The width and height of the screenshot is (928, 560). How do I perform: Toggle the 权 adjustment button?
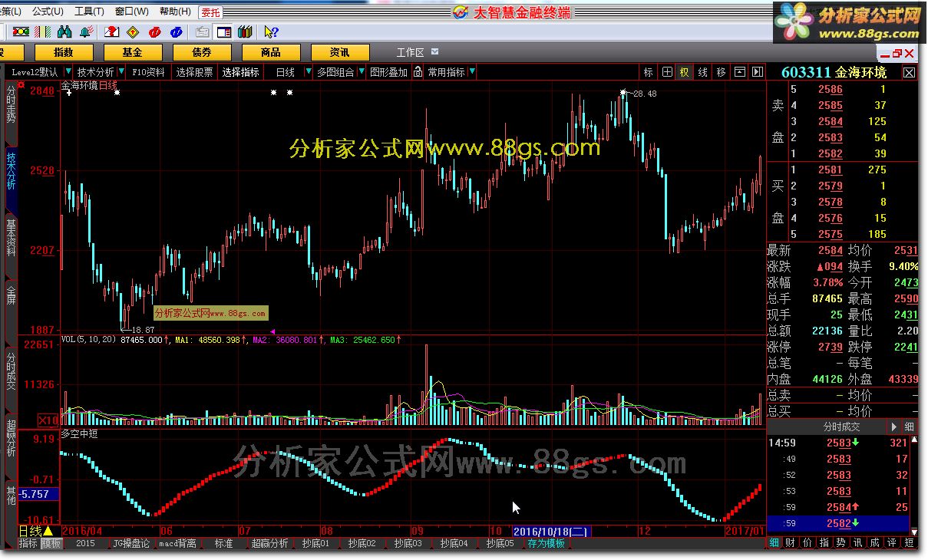[x=684, y=72]
